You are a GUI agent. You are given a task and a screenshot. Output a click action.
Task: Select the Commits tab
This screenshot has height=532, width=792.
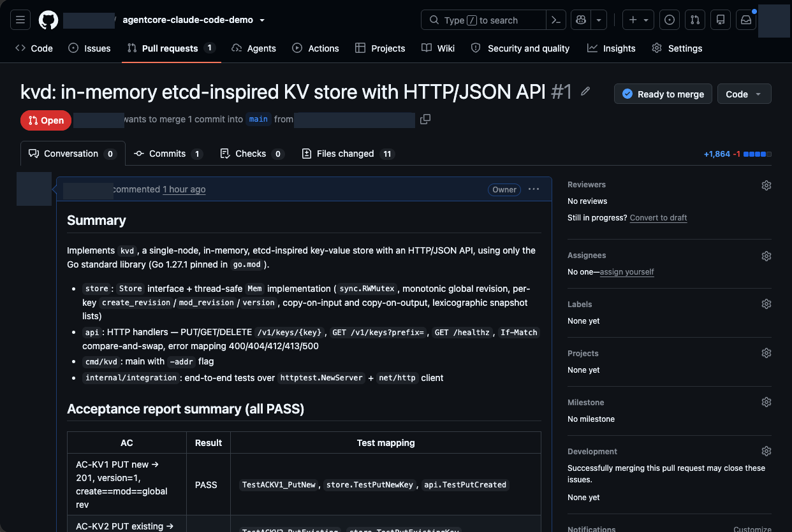pyautogui.click(x=168, y=154)
